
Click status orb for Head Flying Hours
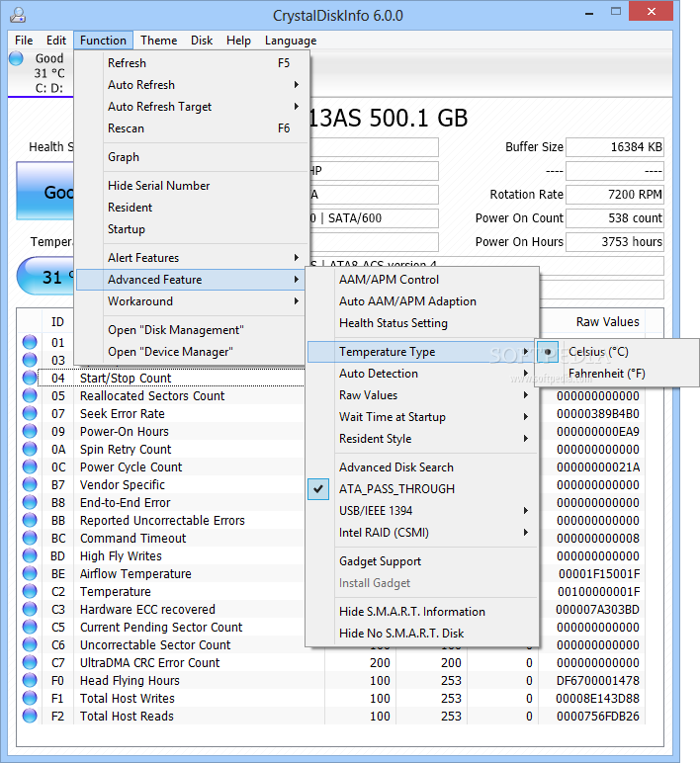(x=30, y=680)
